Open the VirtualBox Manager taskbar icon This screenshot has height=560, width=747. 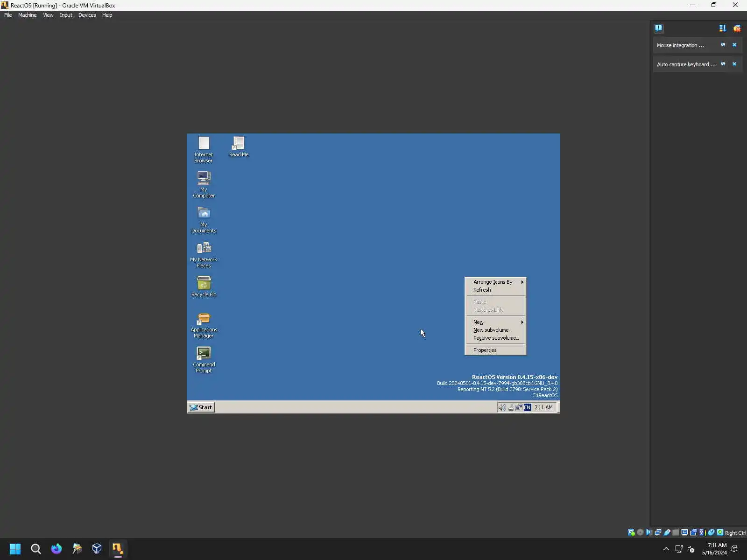(x=97, y=549)
